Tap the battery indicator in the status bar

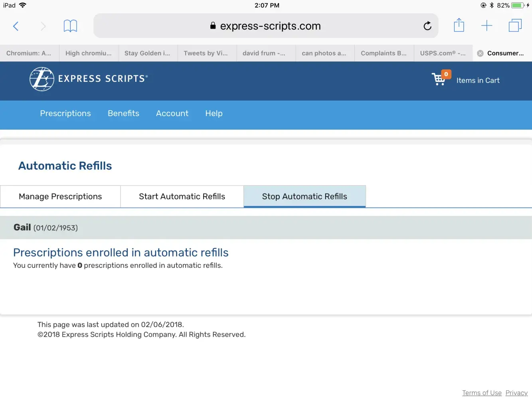tap(518, 5)
